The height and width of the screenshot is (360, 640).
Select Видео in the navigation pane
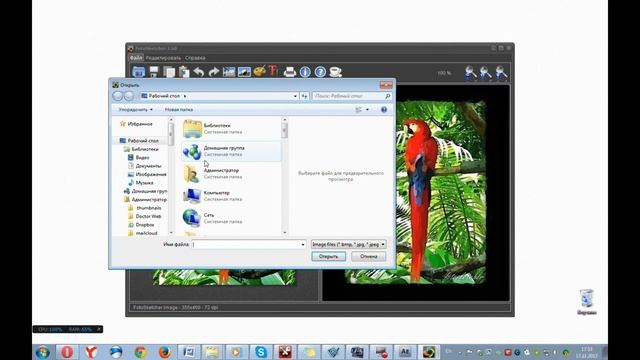click(139, 157)
